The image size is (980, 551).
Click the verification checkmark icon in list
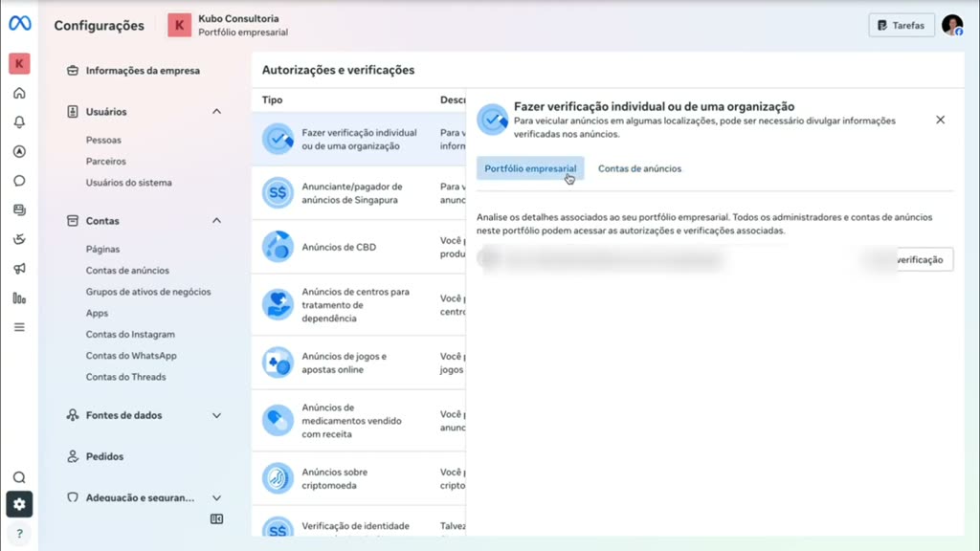coord(278,140)
